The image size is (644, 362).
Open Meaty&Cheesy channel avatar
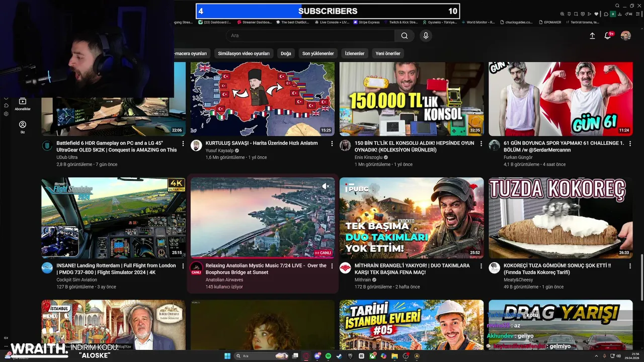494,268
